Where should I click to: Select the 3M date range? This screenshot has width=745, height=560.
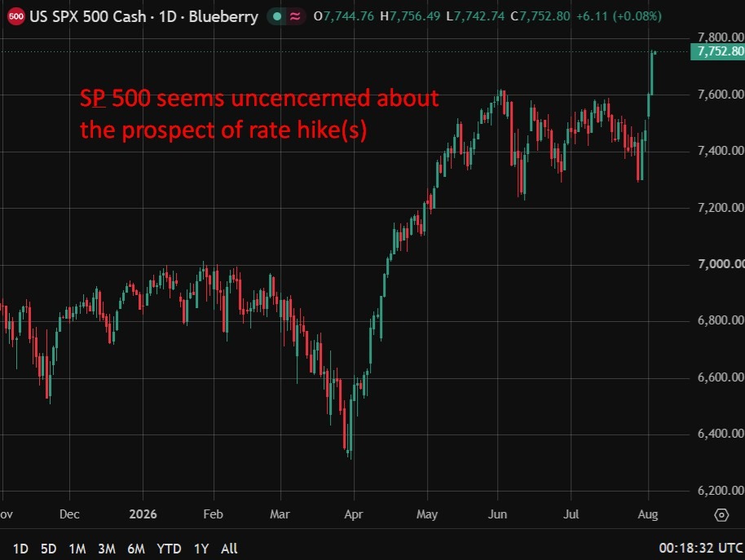point(107,549)
